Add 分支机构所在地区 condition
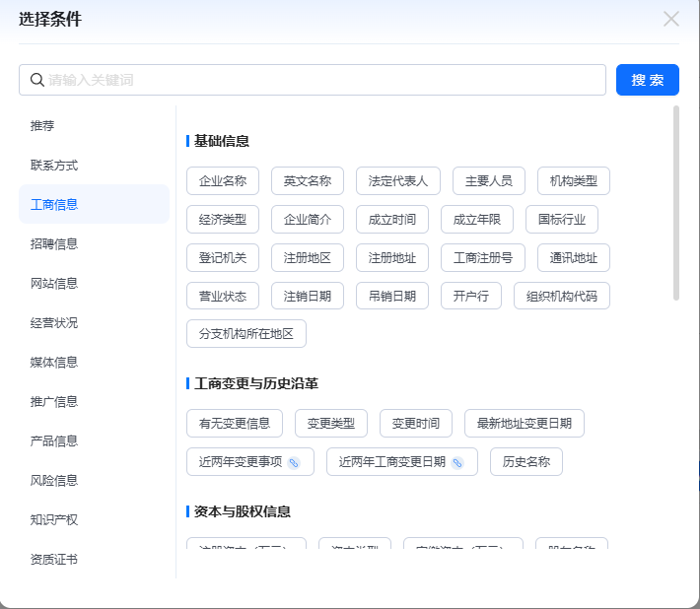 [246, 334]
